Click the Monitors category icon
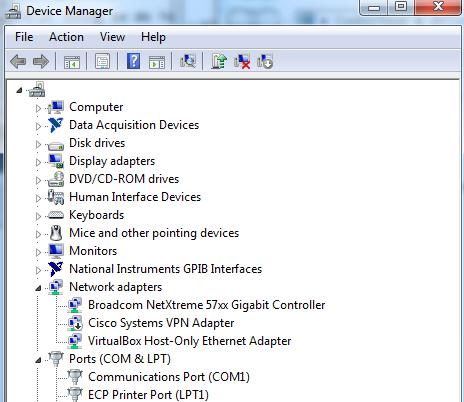Viewport: 464px width, 402px height. pyautogui.click(x=56, y=251)
